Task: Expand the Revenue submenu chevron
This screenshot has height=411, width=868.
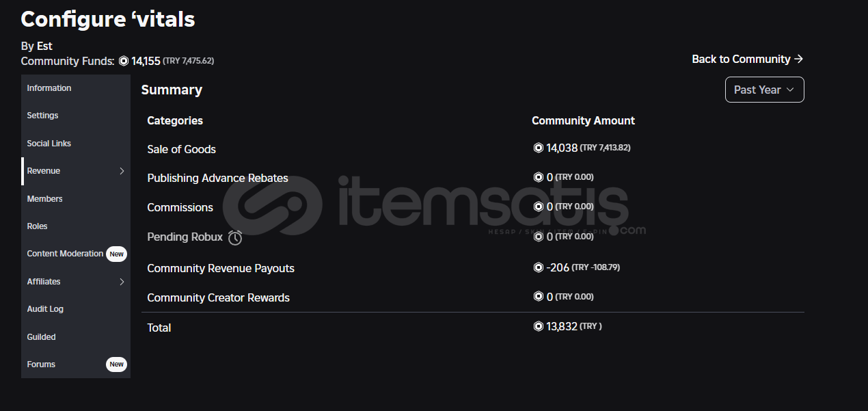Action: click(122, 171)
